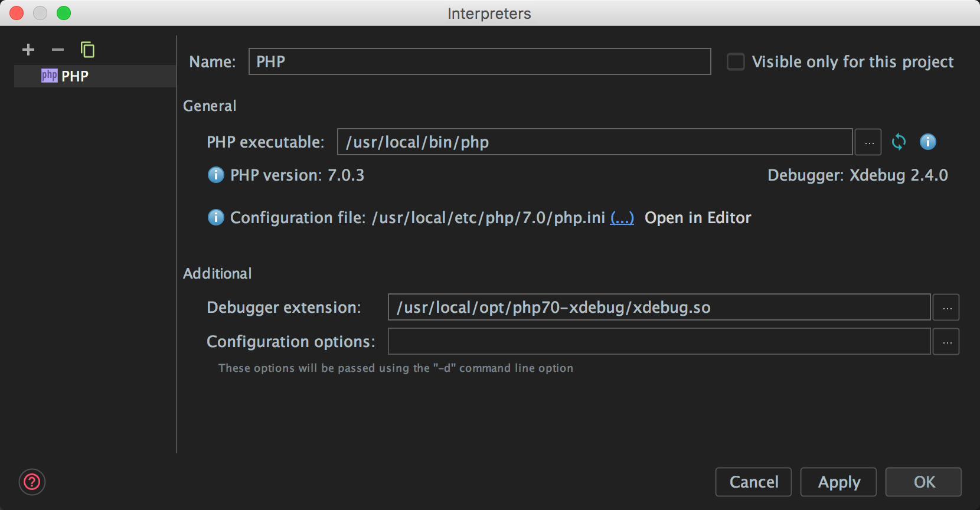
Task: Add a new interpreter with plus icon
Action: coord(28,50)
